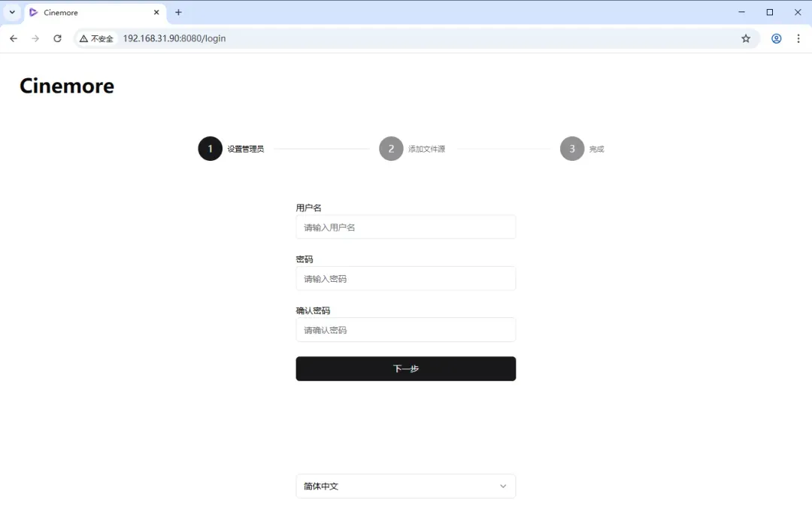Viewport: 812px width, 518px height.
Task: Click the 用户名 username input field
Action: point(405,226)
